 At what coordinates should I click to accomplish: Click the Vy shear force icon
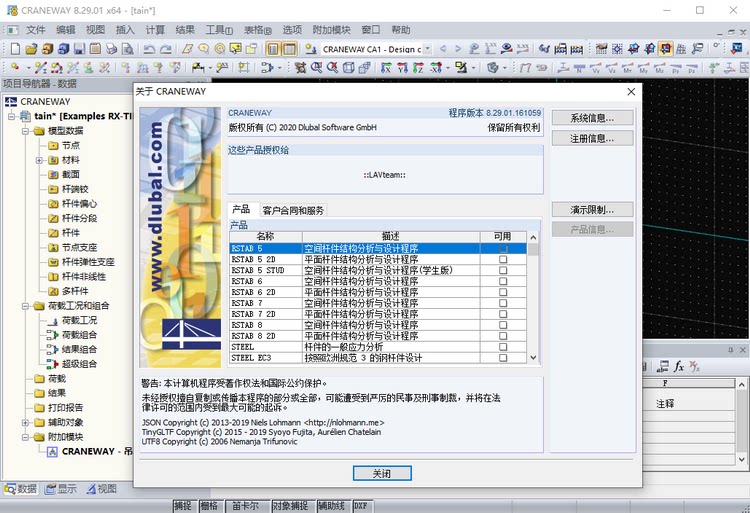(x=596, y=68)
